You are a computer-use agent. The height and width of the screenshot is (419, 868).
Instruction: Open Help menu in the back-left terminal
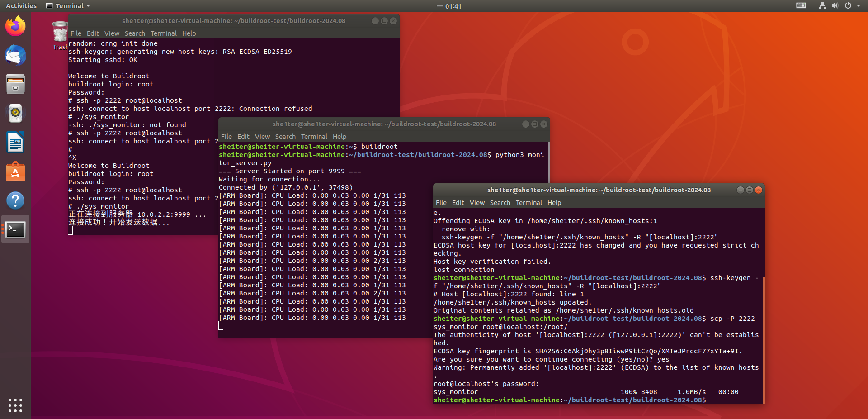coord(189,33)
